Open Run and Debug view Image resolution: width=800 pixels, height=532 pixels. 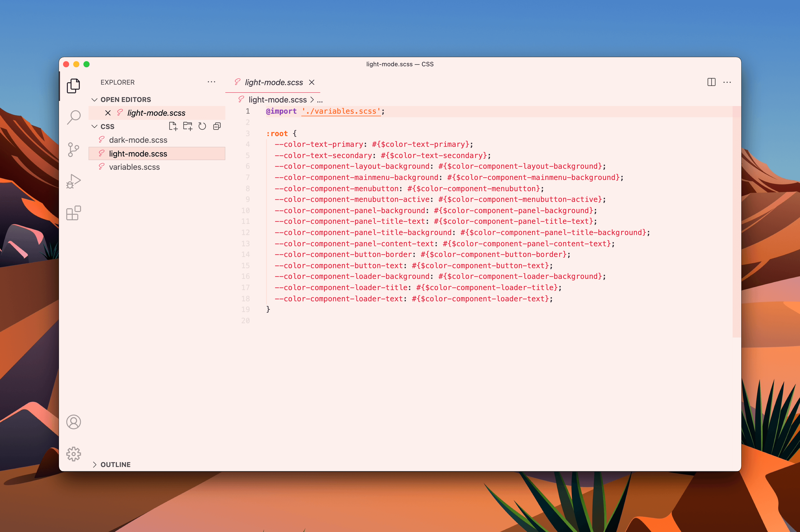[74, 181]
